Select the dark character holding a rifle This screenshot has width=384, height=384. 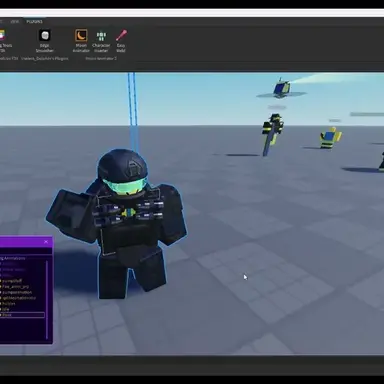pos(272,133)
